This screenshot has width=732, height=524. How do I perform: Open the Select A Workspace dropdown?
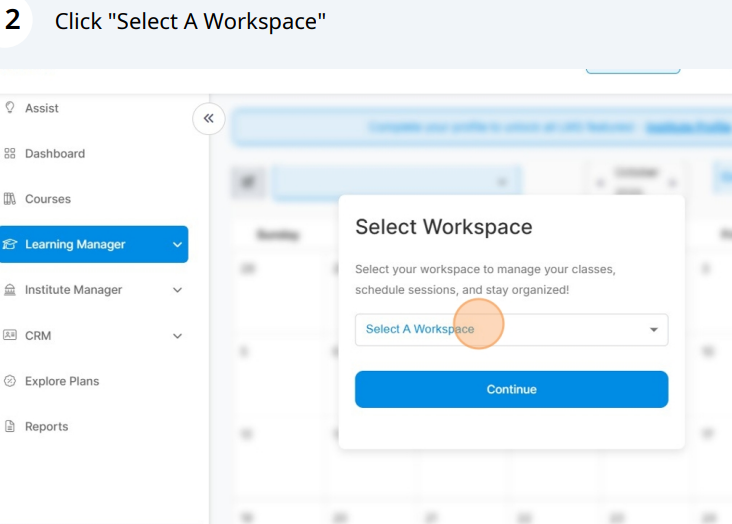(x=500, y=329)
